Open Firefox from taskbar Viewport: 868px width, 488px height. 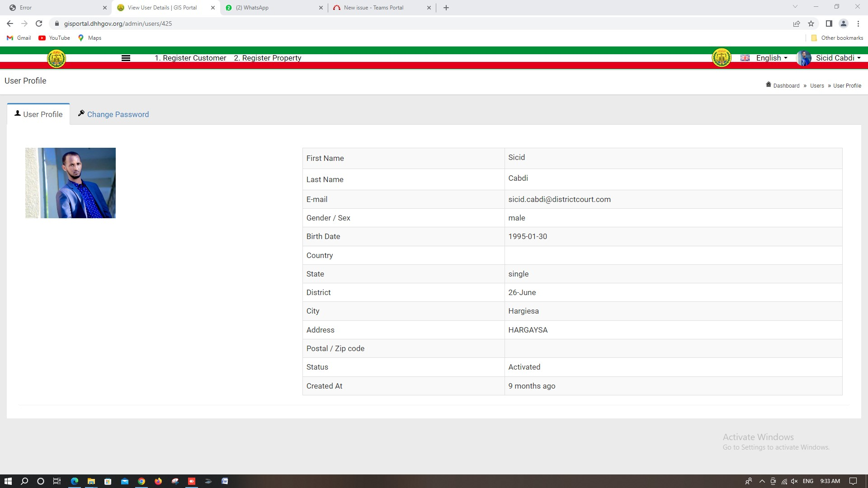pyautogui.click(x=158, y=481)
